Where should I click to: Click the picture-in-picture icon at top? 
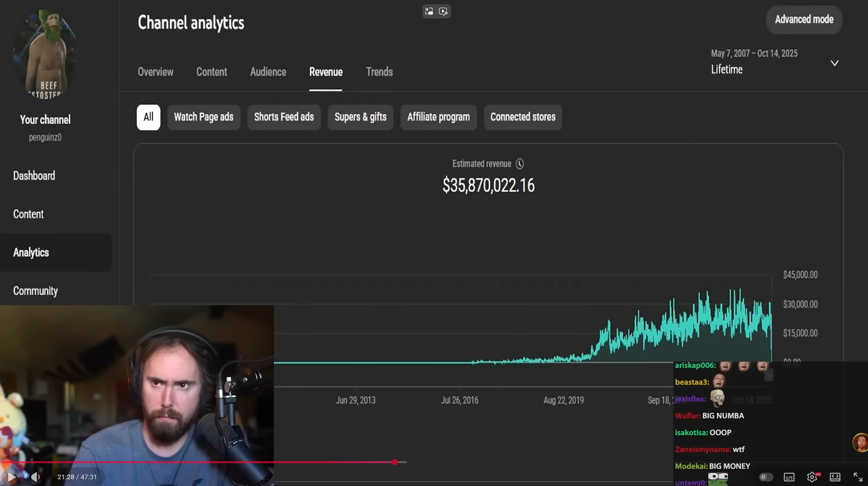[x=429, y=11]
